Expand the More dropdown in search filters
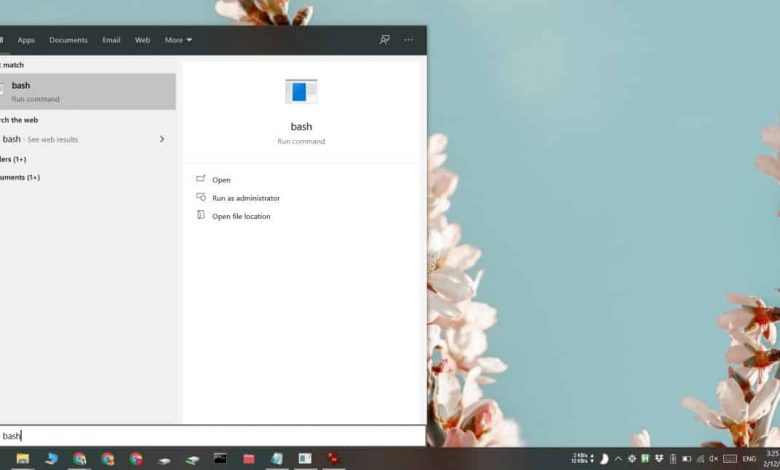This screenshot has height=470, width=780. pyautogui.click(x=178, y=40)
